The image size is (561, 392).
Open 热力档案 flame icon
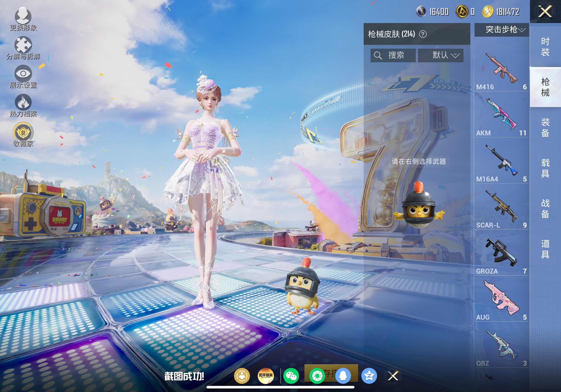pos(23,102)
